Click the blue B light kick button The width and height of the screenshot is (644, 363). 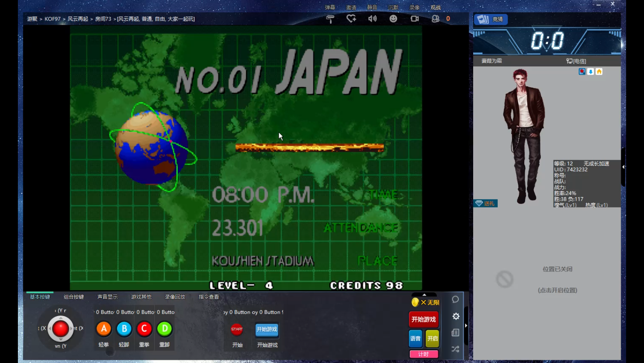pyautogui.click(x=124, y=329)
